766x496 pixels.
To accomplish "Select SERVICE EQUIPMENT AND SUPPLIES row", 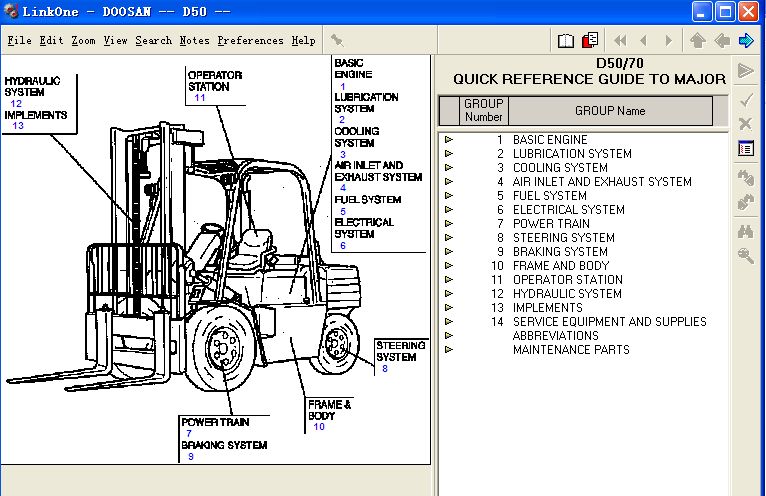I will click(609, 322).
